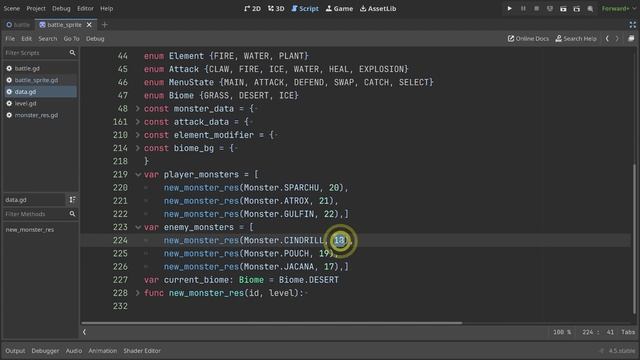Open the Audio bottom panel
This screenshot has width=640, height=360.
pyautogui.click(x=74, y=351)
